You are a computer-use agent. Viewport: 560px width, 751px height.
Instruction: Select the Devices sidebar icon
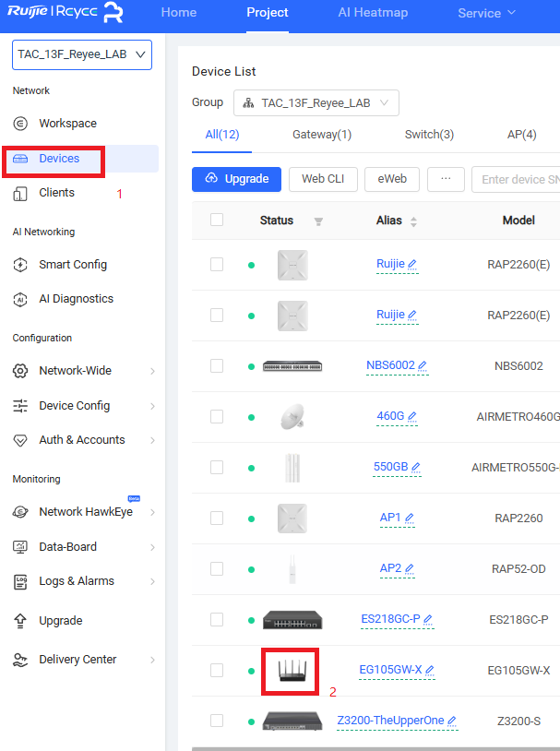coord(20,159)
